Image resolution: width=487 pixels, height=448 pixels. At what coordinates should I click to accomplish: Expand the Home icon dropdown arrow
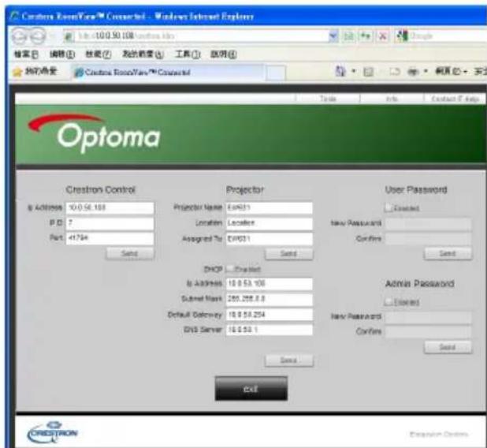pyautogui.click(x=354, y=72)
